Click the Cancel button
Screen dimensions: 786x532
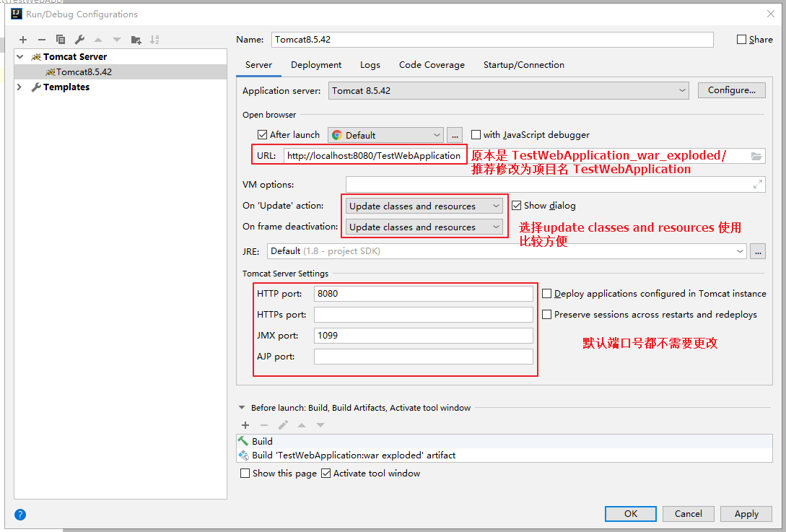(689, 514)
